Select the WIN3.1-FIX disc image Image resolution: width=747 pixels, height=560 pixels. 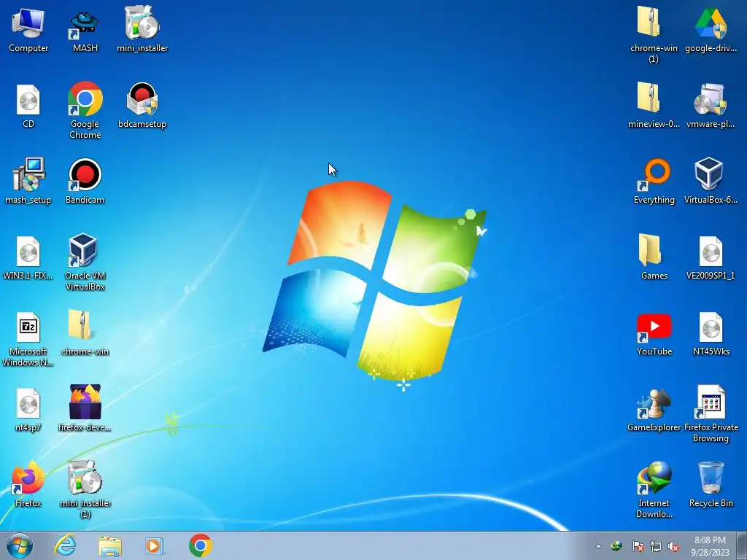(28, 257)
